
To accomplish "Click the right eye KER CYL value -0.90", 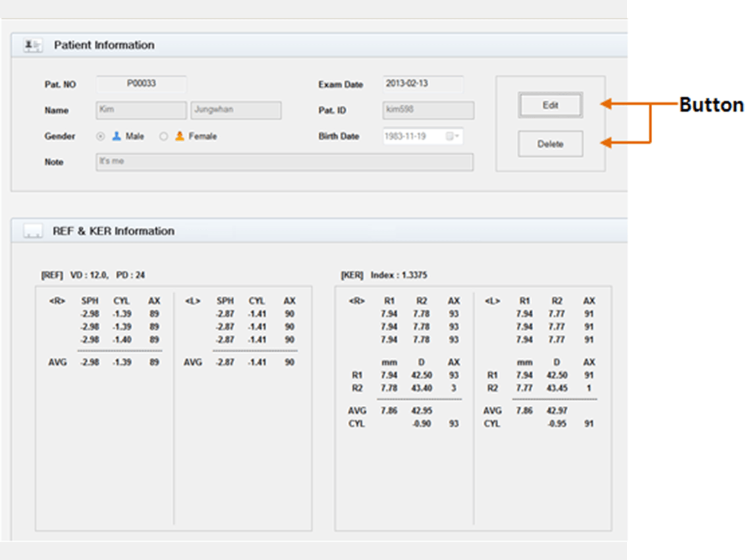I will pyautogui.click(x=422, y=424).
